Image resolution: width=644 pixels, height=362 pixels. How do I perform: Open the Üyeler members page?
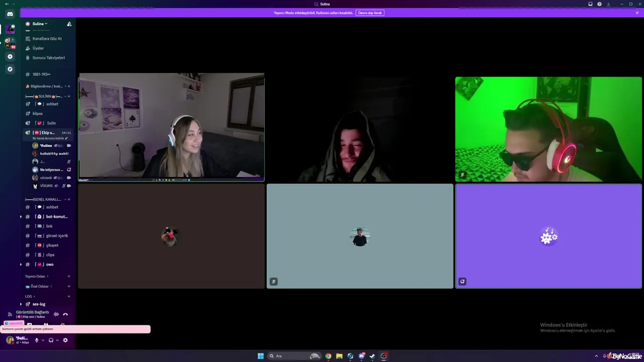point(38,48)
